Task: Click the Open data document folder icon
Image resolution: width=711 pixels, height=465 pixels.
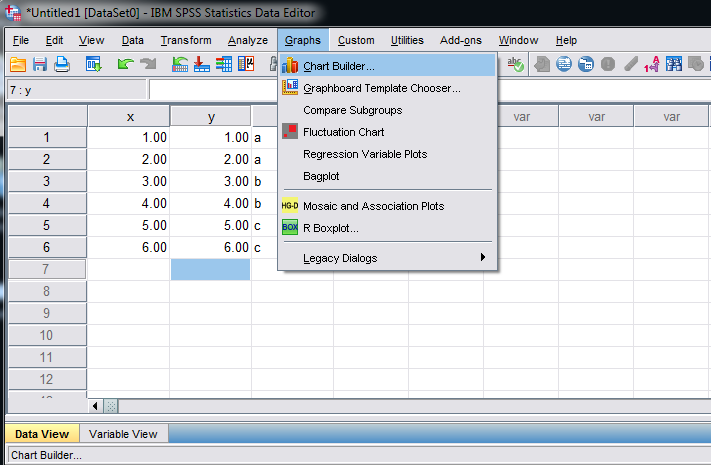Action: pyautogui.click(x=18, y=64)
